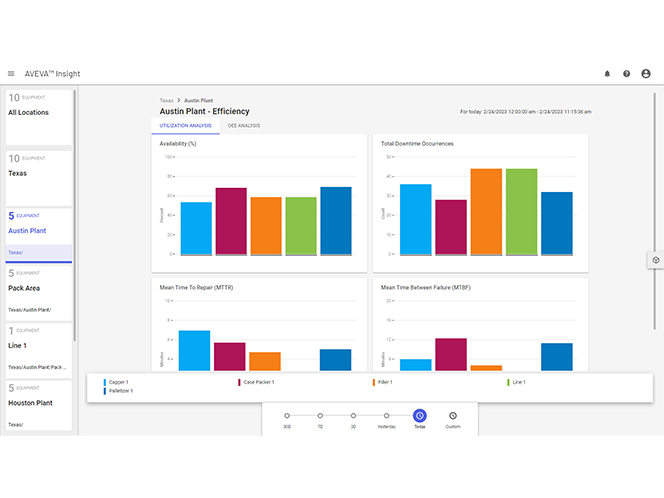Toggle the Filler 1 legend entry
The height and width of the screenshot is (498, 664).
pos(385,382)
